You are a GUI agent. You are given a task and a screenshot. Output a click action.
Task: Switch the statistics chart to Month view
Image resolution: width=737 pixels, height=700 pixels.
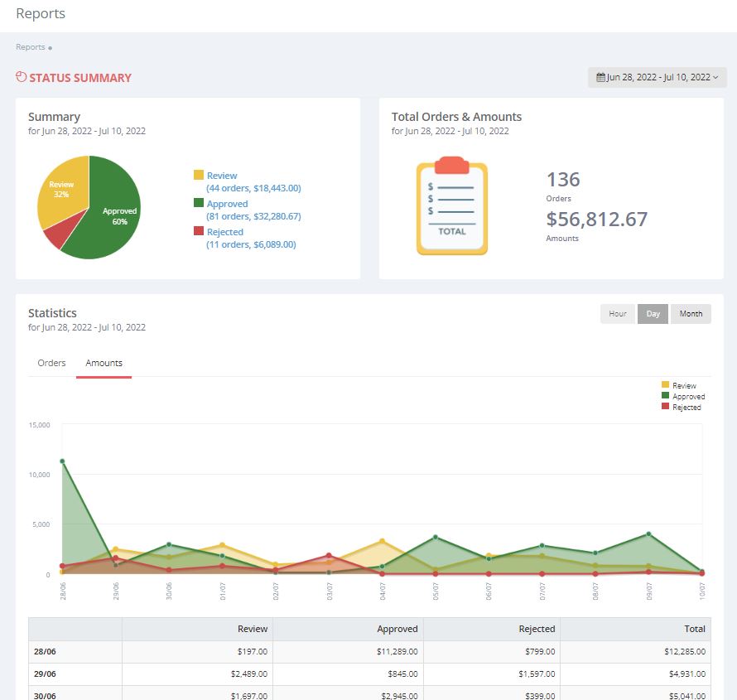[x=691, y=314]
